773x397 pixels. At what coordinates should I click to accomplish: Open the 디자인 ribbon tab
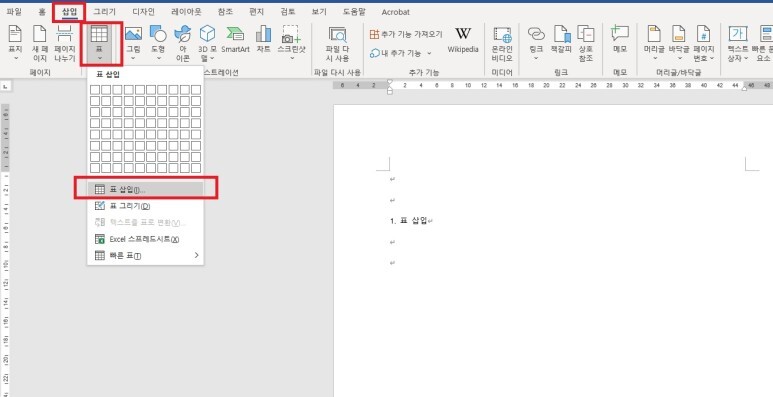pos(143,12)
